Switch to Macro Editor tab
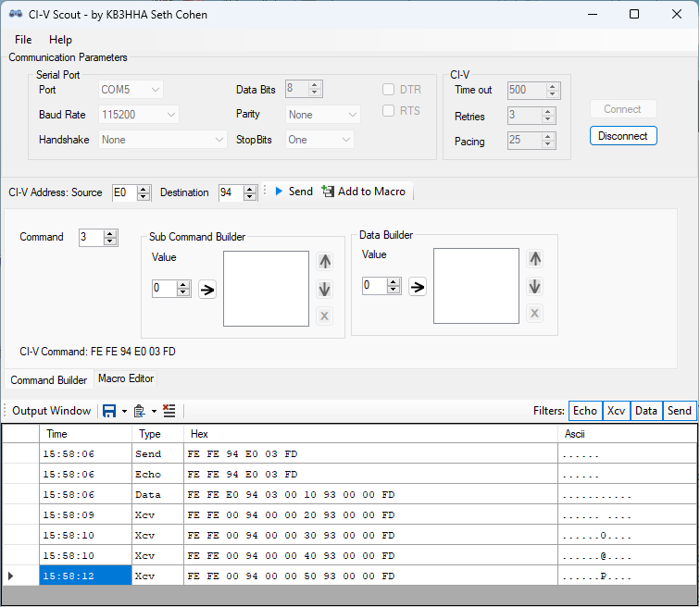Screen dimensions: 700x607 pyautogui.click(x=126, y=378)
